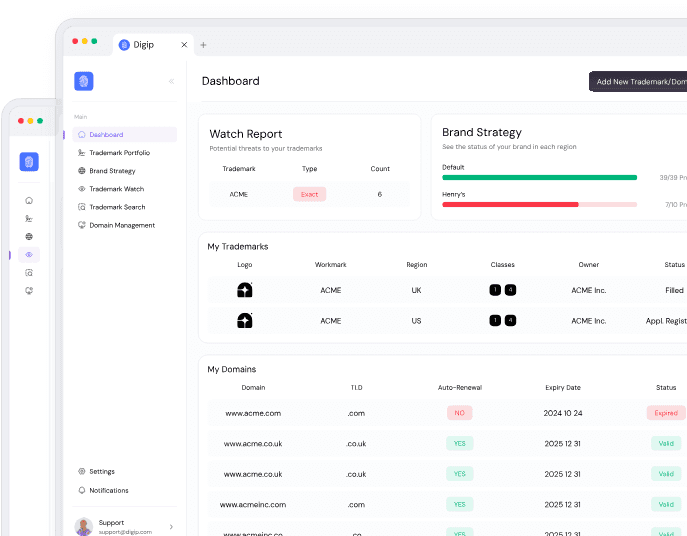Click the Settings gear icon
Screen dimensions: 687x536
[81, 472]
